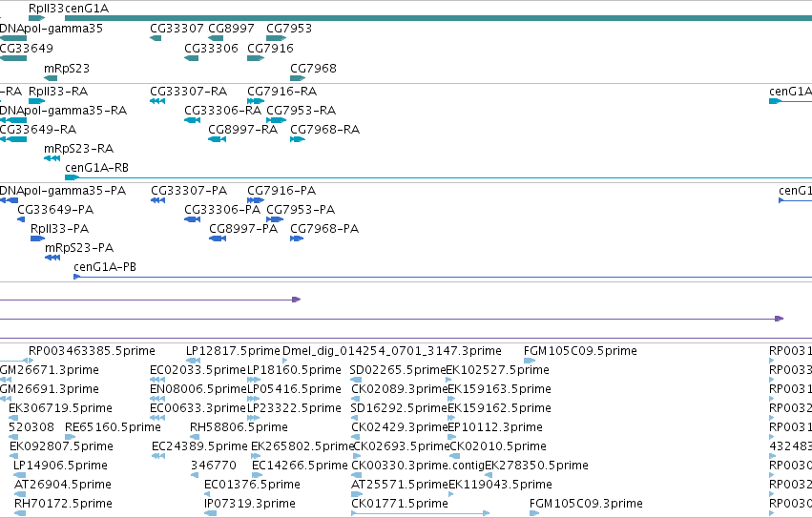
Task: Click the mRpS23 gene label
Action: pyautogui.click(x=67, y=69)
